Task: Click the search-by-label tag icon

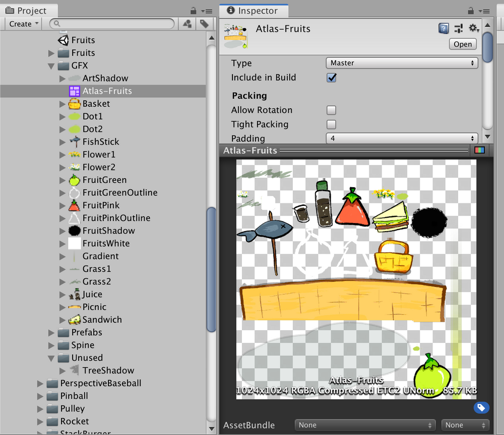Action: pyautogui.click(x=204, y=24)
